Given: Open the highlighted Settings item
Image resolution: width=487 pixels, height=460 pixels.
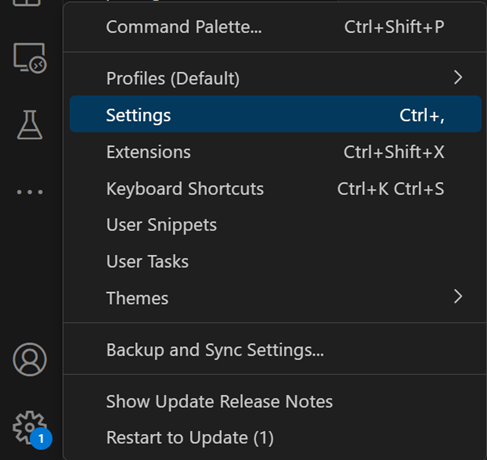Looking at the screenshot, I should pos(275,114).
